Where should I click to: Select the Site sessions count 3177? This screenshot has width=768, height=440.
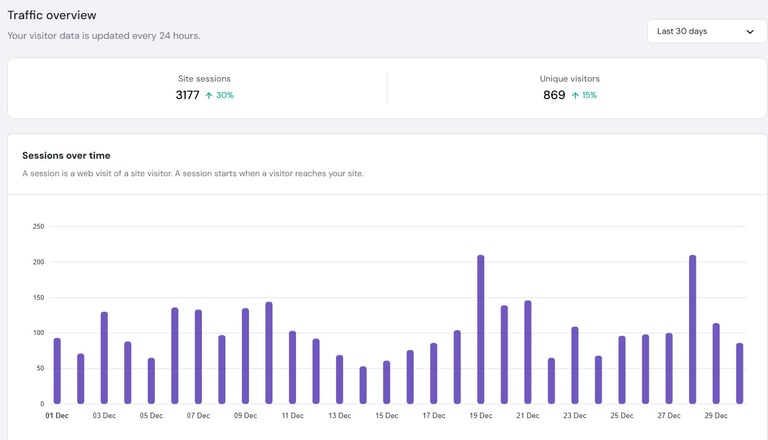tap(187, 95)
